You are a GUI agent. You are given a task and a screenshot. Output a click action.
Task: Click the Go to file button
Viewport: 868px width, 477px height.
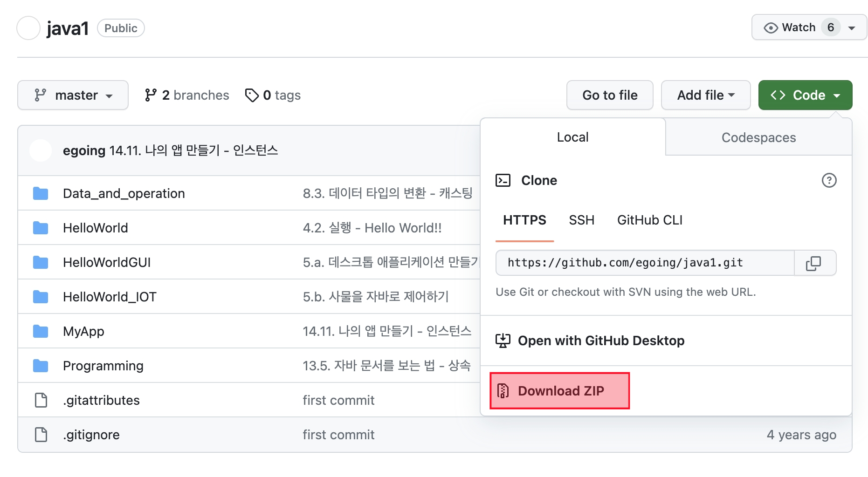coord(610,95)
